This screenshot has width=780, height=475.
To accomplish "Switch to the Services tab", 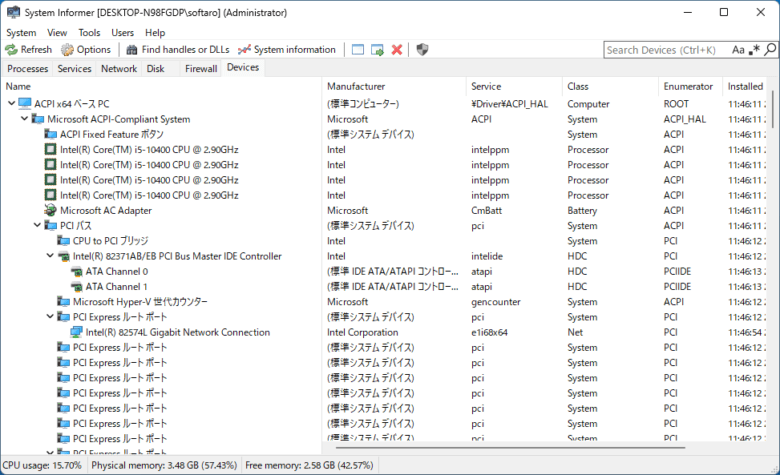I will click(75, 69).
